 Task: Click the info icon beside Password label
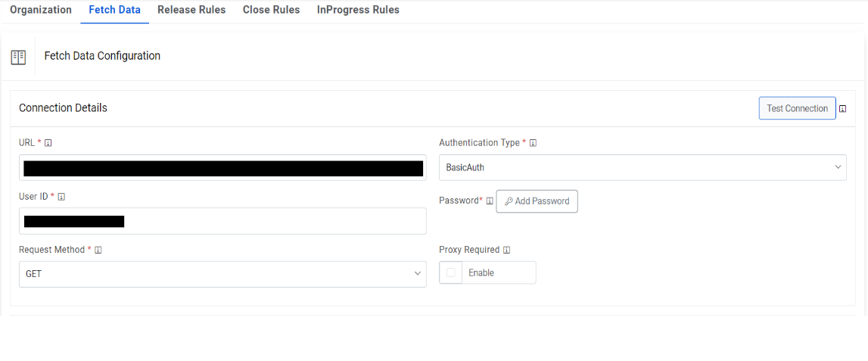coord(490,201)
